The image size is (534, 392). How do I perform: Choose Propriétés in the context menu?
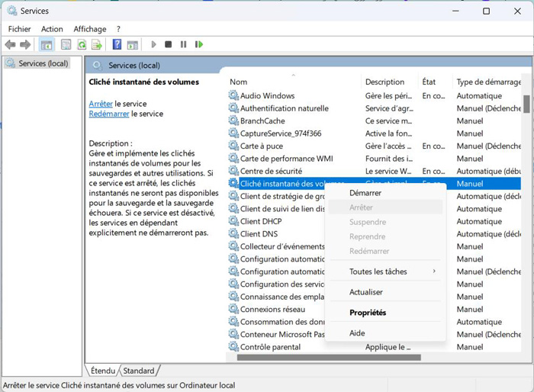[x=368, y=313]
